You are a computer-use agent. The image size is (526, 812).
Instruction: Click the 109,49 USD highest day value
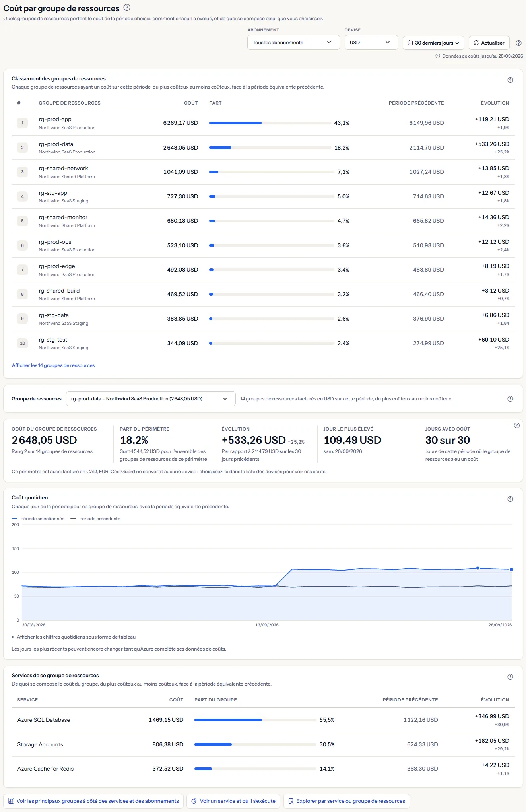(x=353, y=440)
